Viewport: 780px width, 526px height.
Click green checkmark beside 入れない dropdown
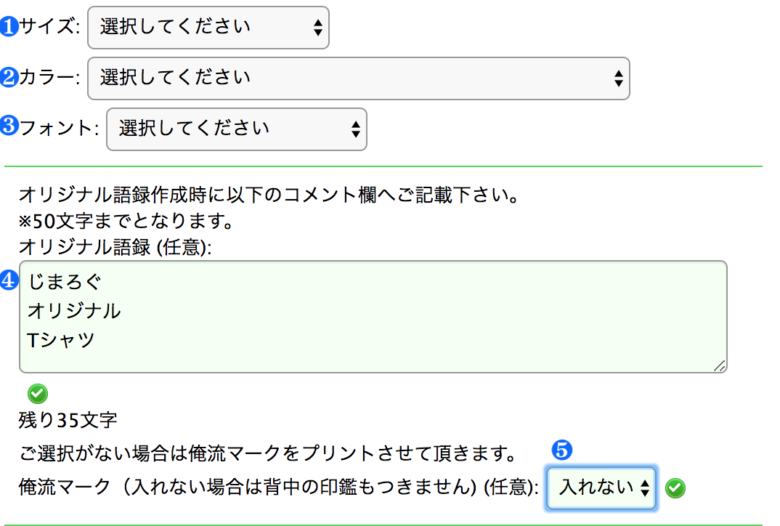[675, 487]
